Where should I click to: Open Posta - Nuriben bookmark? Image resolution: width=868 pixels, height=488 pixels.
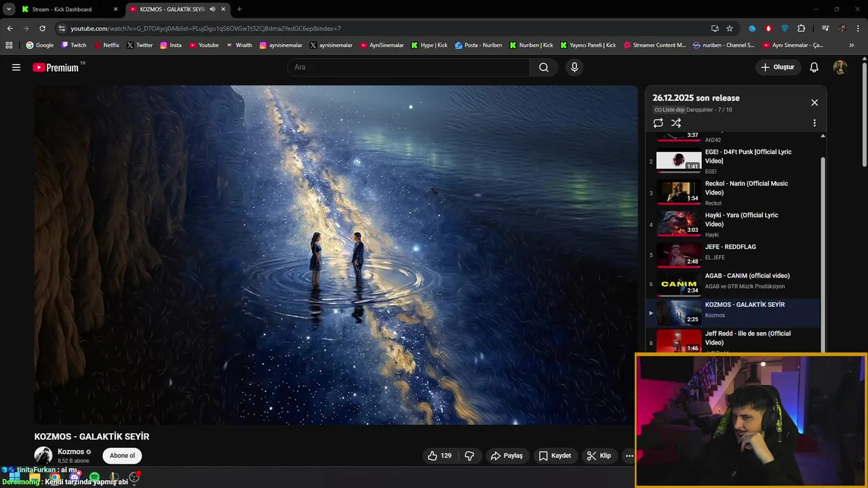coord(479,45)
